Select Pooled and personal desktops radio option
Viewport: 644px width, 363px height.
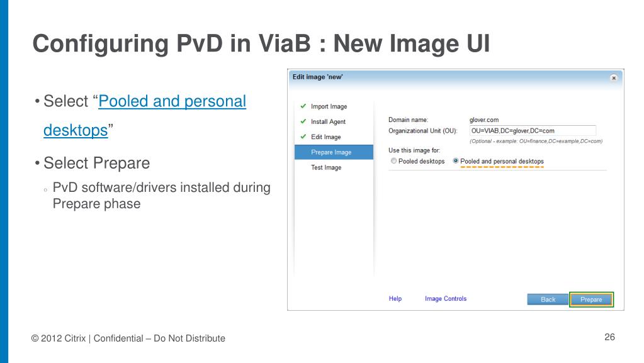click(456, 161)
